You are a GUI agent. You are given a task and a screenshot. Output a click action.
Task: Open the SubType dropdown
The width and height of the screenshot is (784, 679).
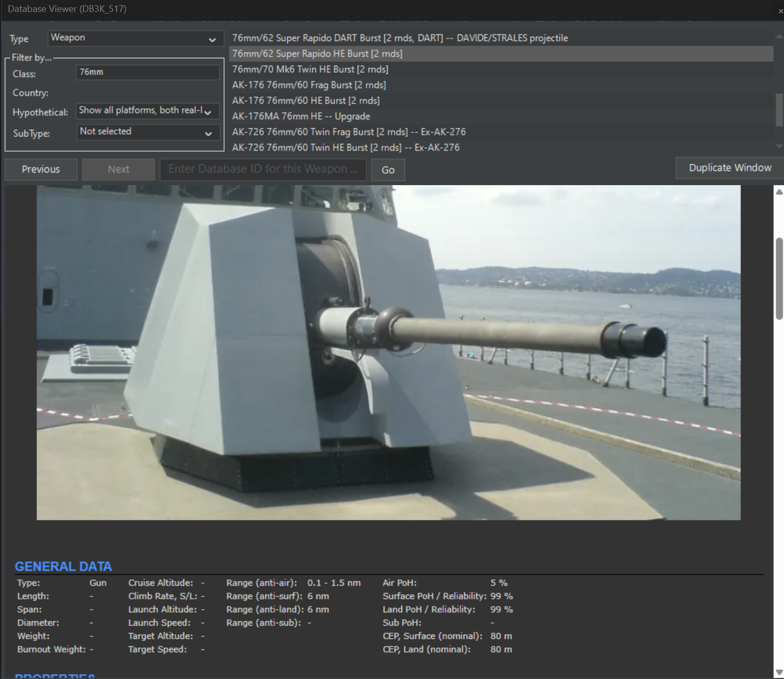pyautogui.click(x=148, y=132)
